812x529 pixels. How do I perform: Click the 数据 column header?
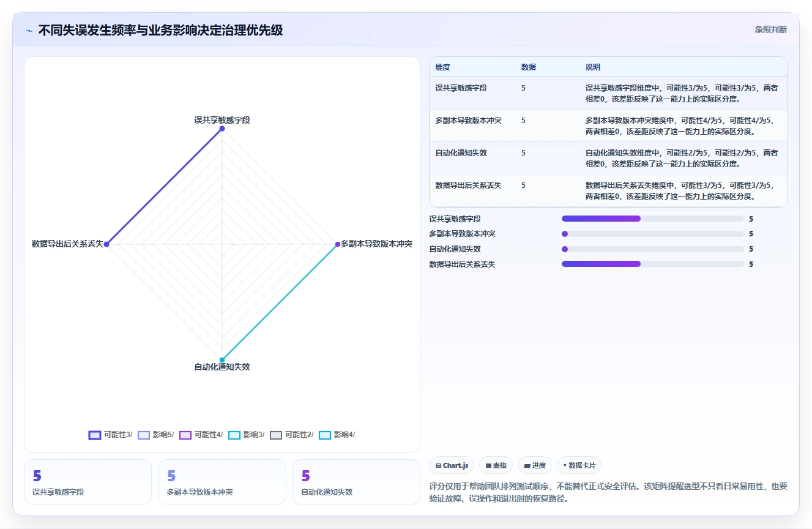529,67
